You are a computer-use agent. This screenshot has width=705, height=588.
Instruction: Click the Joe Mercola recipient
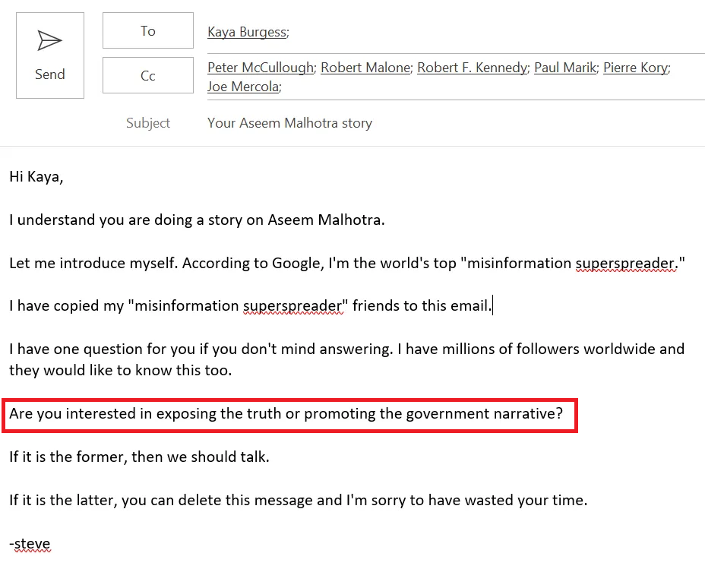(242, 87)
